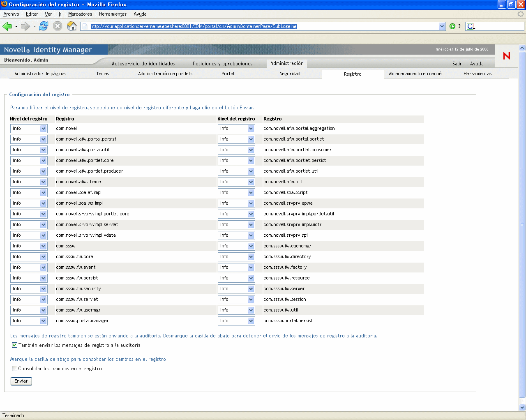Click the vertical scrollbar thumb

[522, 224]
